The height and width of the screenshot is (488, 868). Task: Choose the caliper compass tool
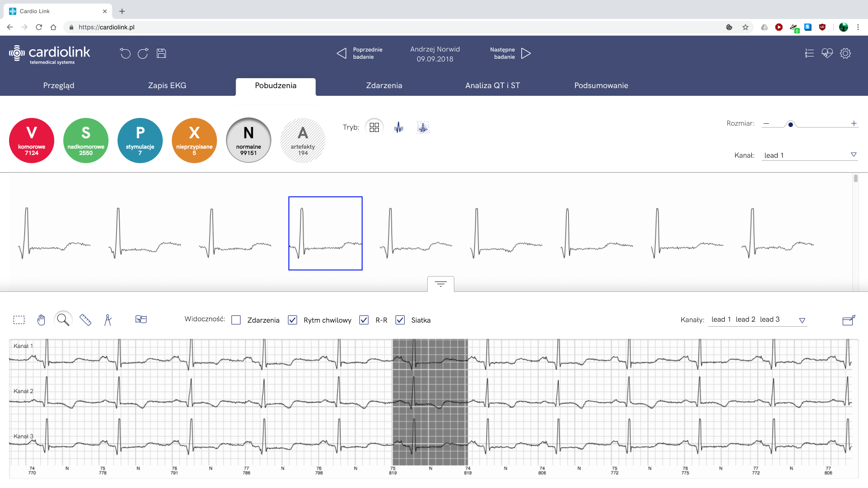pos(108,320)
